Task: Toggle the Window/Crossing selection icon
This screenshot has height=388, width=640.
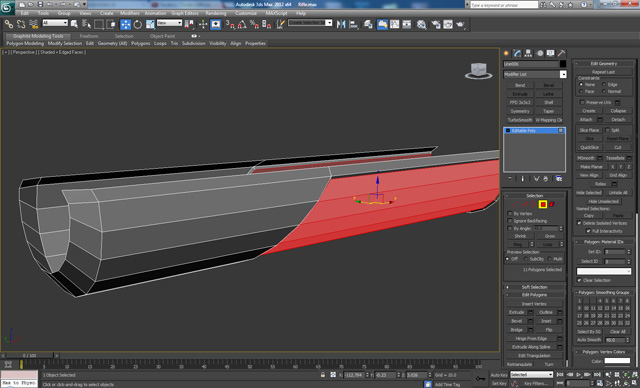Action: pos(111,24)
